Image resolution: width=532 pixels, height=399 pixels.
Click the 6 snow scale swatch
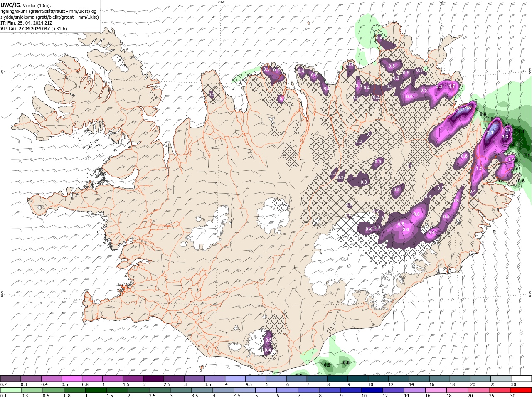296,379
